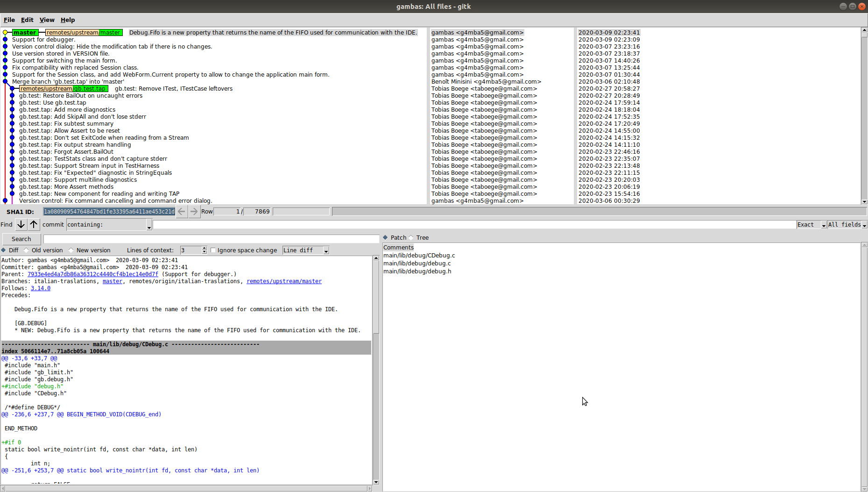Open the 'containing:' find type dropdown

(149, 226)
